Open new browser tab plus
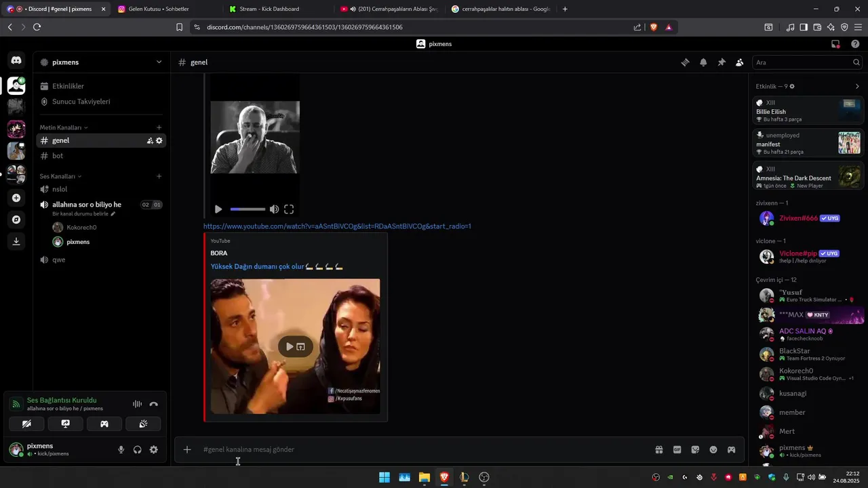 [565, 9]
